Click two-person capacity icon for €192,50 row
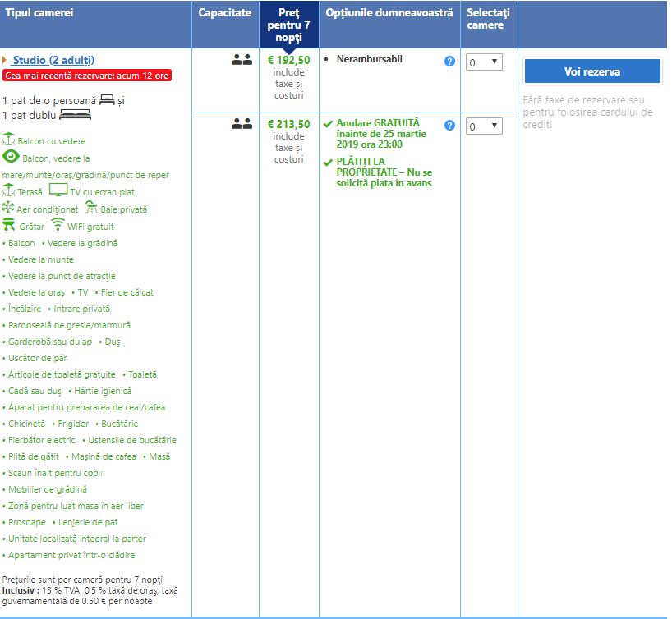The width and height of the screenshot is (672, 619). 242,60
